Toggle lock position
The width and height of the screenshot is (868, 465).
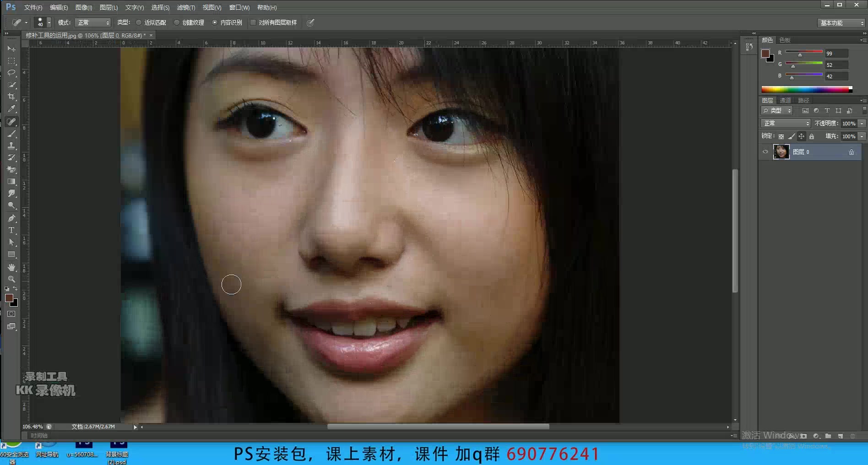(801, 136)
